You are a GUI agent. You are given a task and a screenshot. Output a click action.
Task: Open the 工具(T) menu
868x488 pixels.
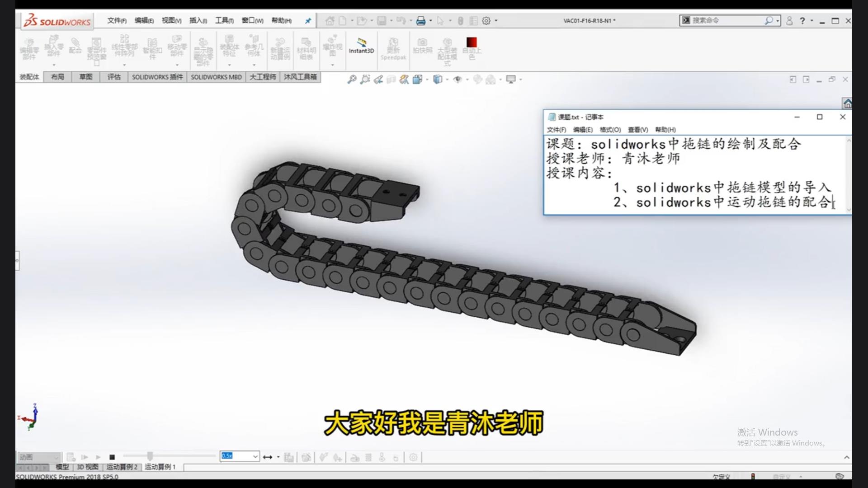(x=224, y=21)
